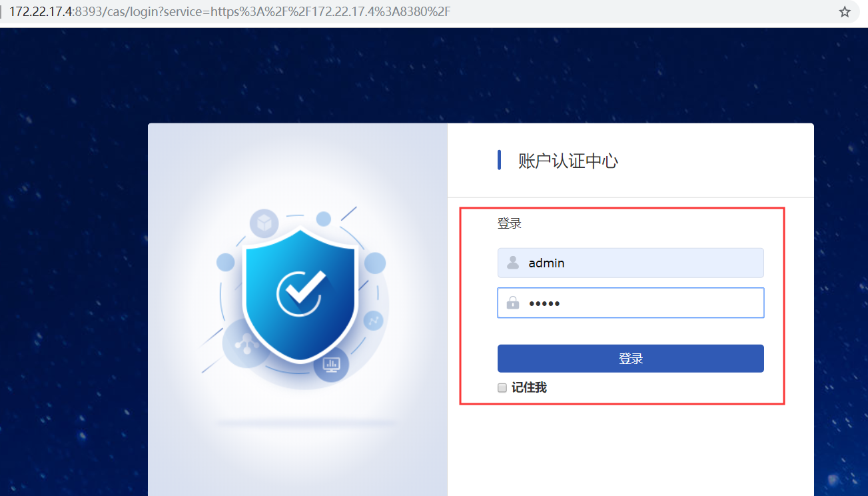Click the 登录 heading above the form

point(509,223)
